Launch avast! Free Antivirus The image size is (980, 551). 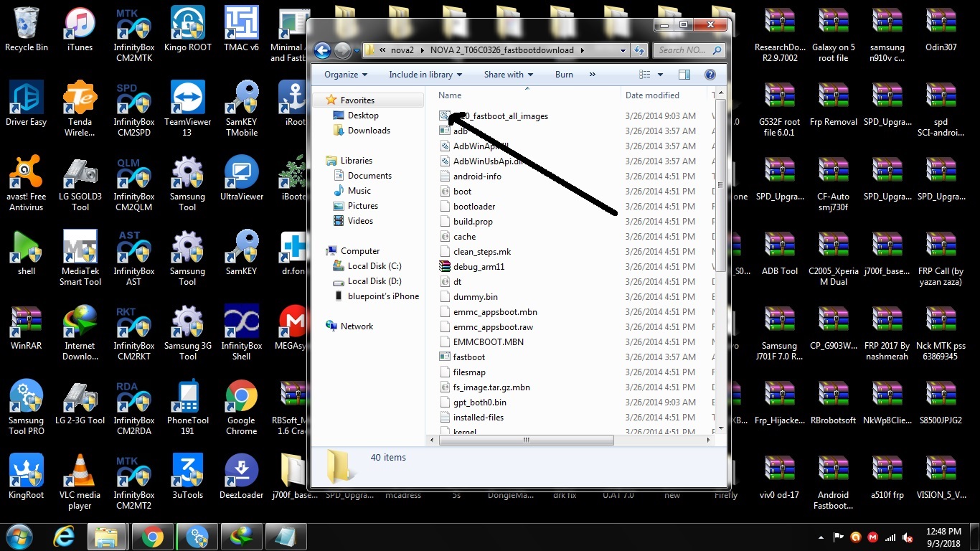27,184
